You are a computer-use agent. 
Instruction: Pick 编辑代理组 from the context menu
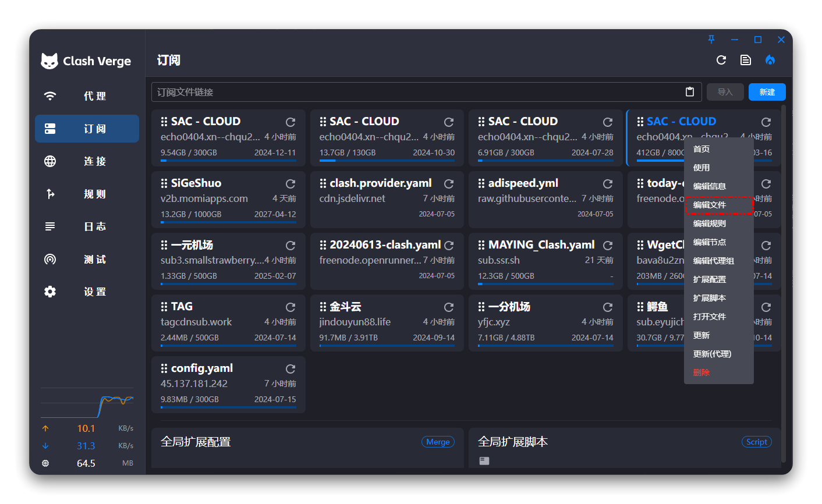pyautogui.click(x=713, y=261)
